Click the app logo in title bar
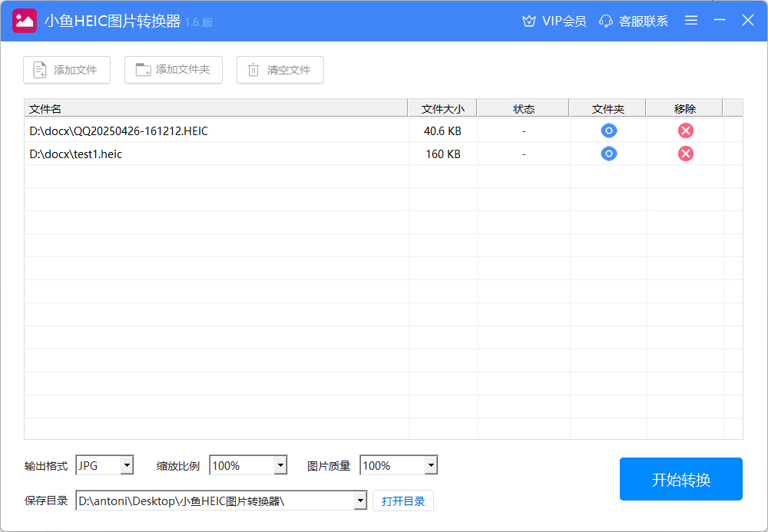 click(x=25, y=21)
